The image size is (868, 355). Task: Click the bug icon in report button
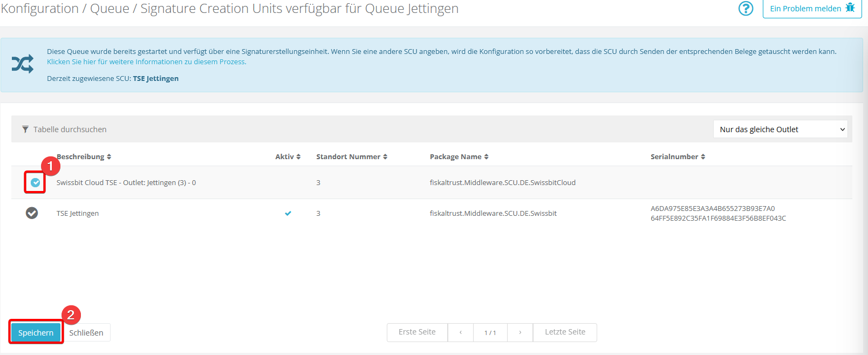850,8
